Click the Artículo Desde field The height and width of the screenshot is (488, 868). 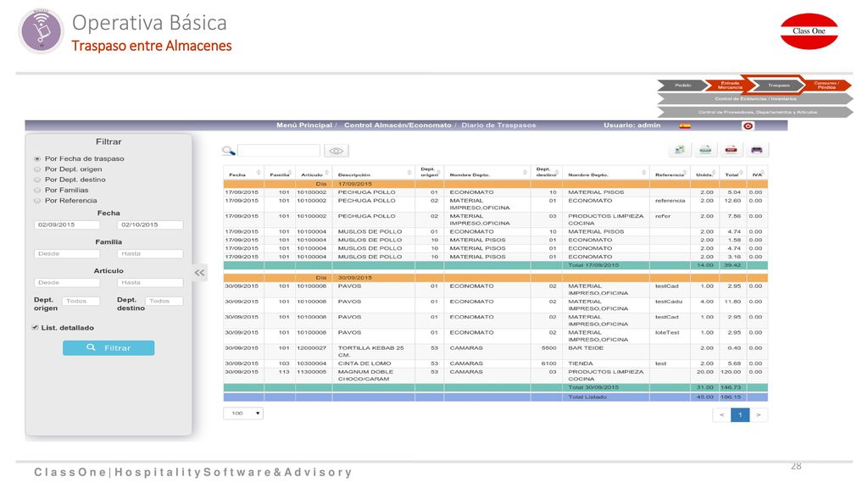67,282
